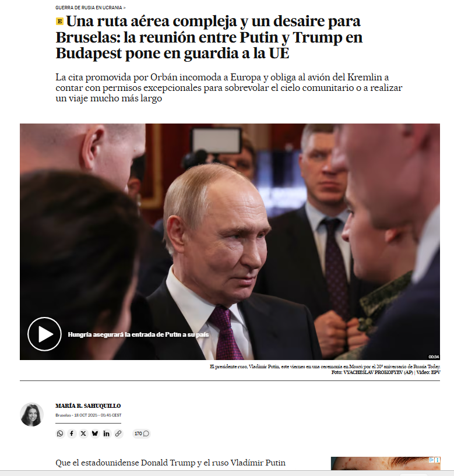Click the advertisement image
Screen dimensions: 454x476
(x=385, y=464)
